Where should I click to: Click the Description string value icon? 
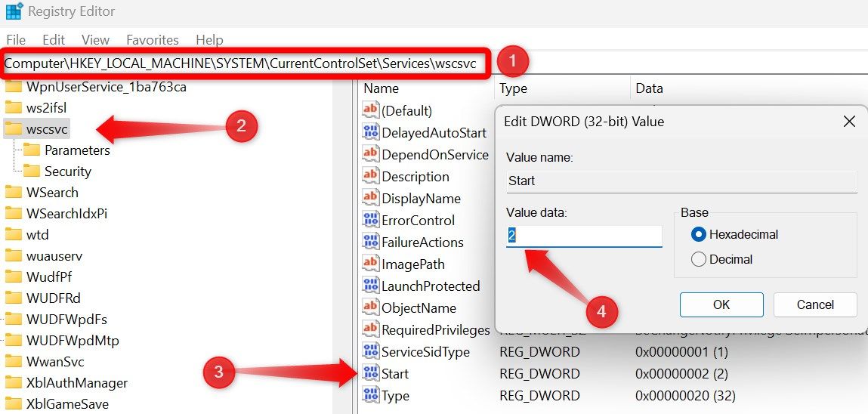[370, 177]
